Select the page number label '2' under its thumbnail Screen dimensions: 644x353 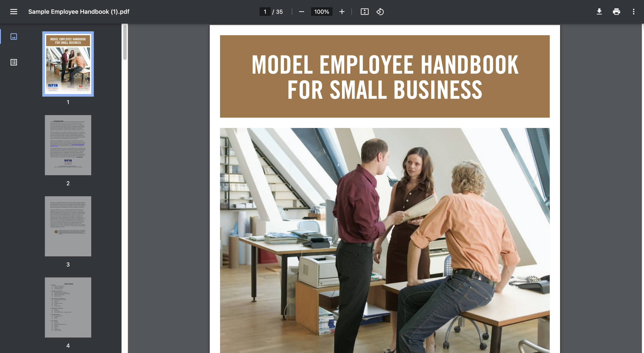tap(68, 183)
